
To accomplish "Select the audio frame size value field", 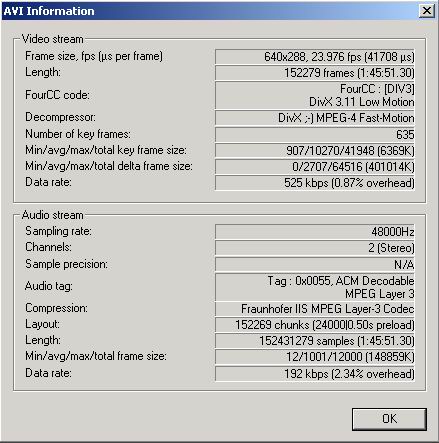I will [315, 357].
